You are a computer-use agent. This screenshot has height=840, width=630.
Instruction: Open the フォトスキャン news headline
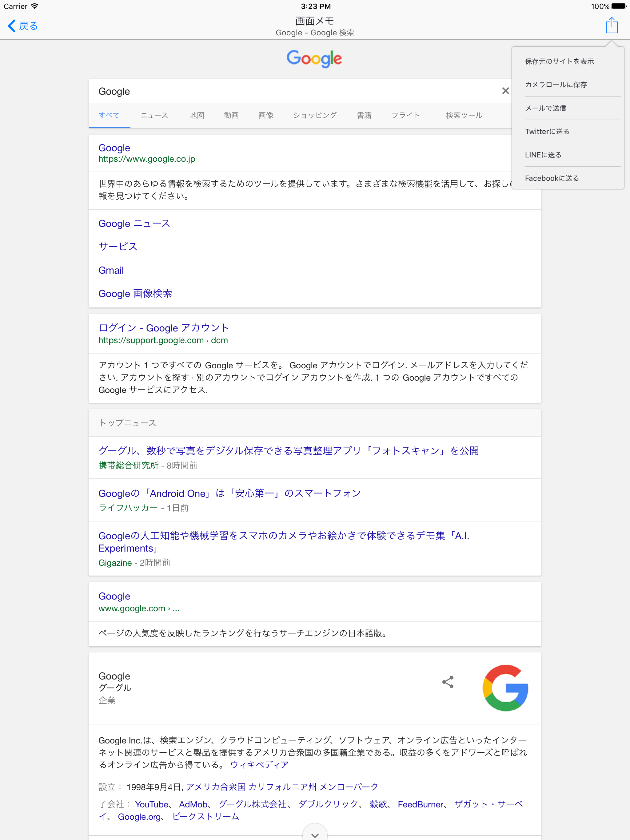click(289, 450)
